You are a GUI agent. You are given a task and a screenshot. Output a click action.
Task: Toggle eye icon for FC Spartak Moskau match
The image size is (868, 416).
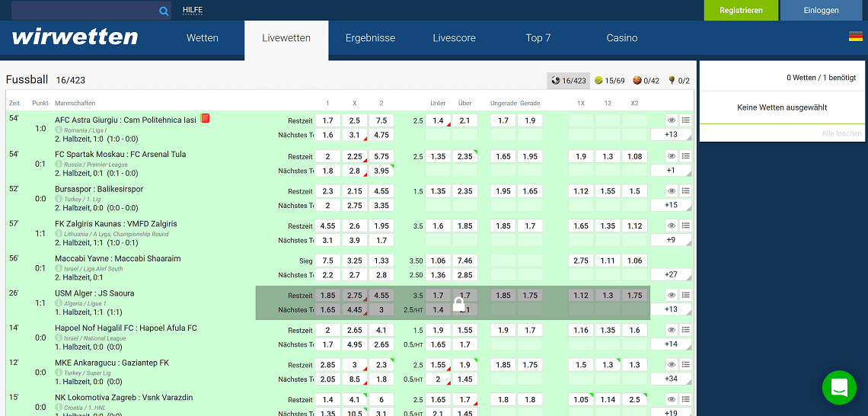coord(672,156)
